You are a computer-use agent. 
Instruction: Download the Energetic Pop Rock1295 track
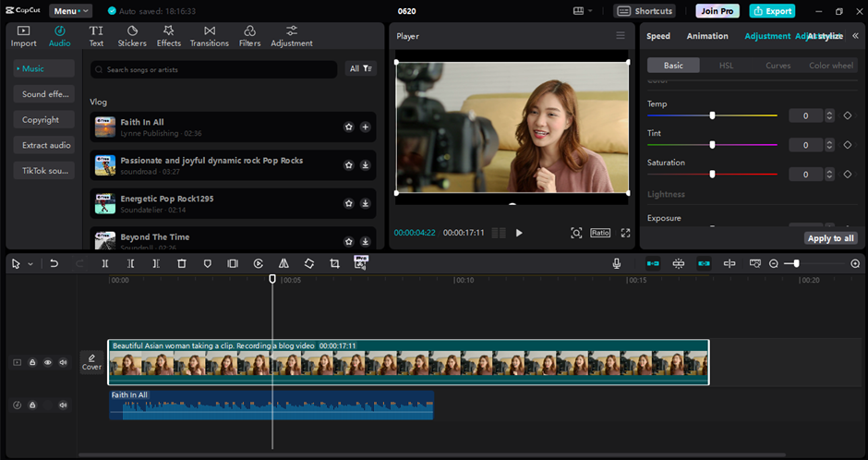[366, 203]
